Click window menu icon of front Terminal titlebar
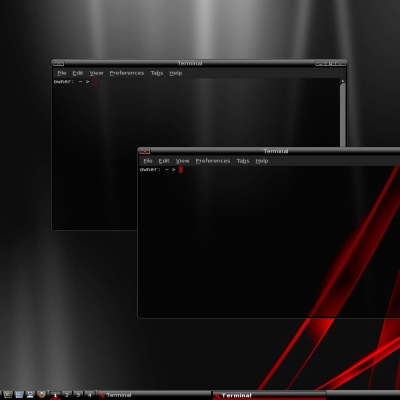The height and width of the screenshot is (400, 400). [x=145, y=151]
